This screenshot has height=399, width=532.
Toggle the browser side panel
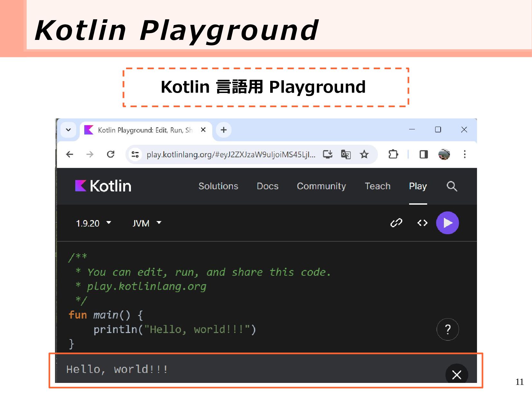pos(424,154)
